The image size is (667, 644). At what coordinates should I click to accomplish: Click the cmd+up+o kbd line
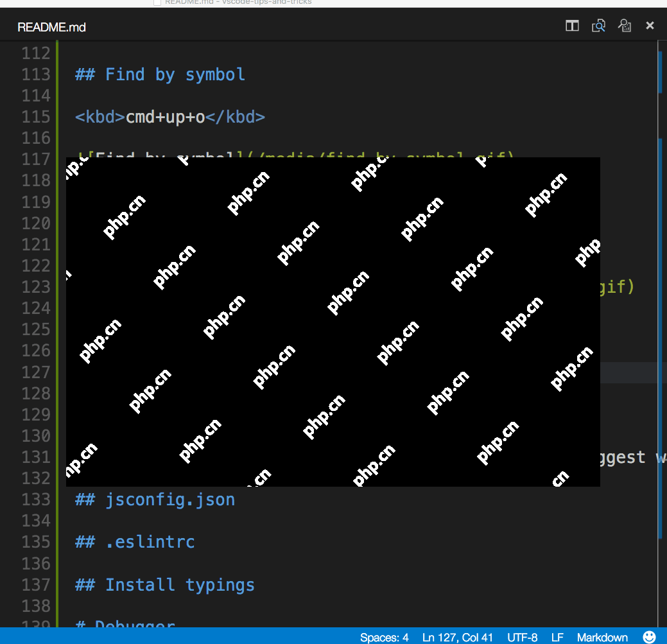169,117
